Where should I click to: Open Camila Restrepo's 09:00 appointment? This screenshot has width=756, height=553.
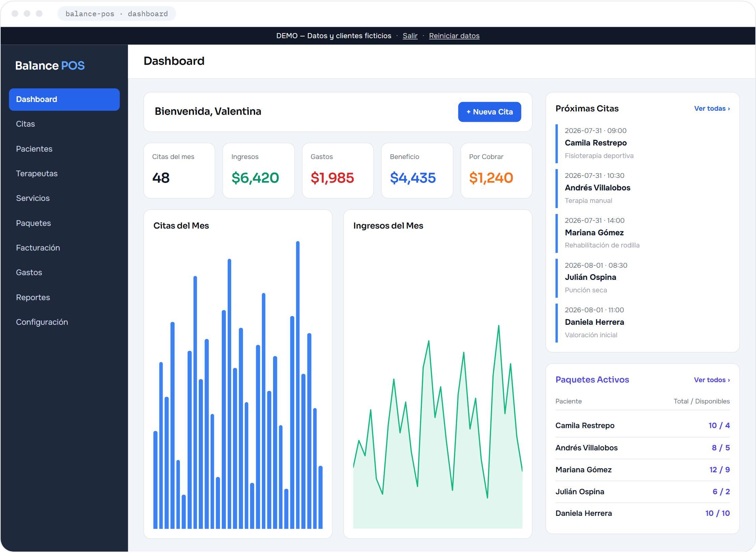point(642,143)
